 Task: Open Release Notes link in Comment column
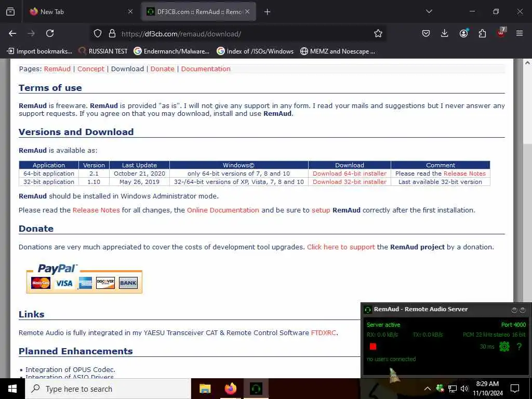[x=464, y=174]
